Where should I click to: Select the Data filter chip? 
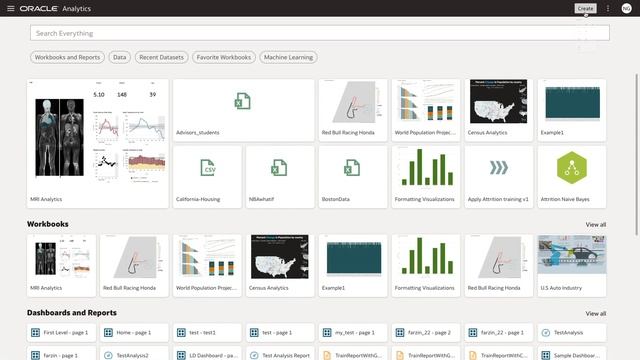(120, 57)
